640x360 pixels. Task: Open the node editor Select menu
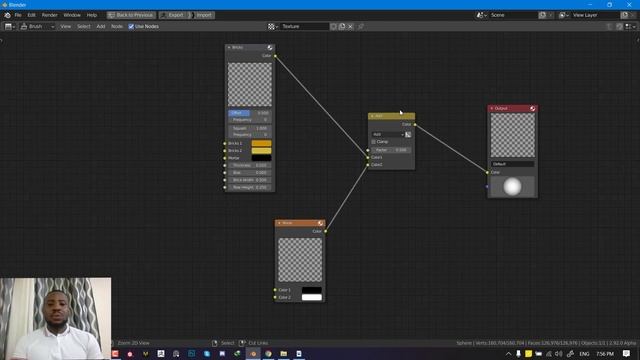coord(84,27)
